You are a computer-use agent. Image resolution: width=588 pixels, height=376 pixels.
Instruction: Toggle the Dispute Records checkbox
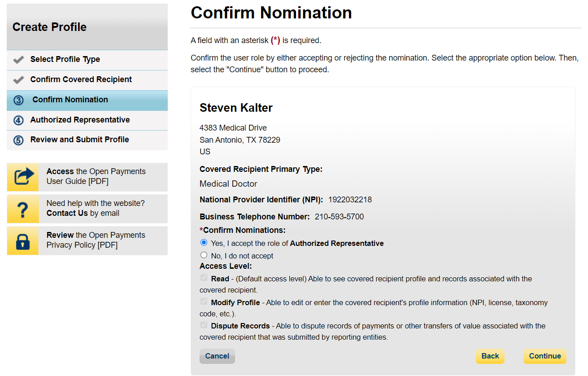coord(204,325)
